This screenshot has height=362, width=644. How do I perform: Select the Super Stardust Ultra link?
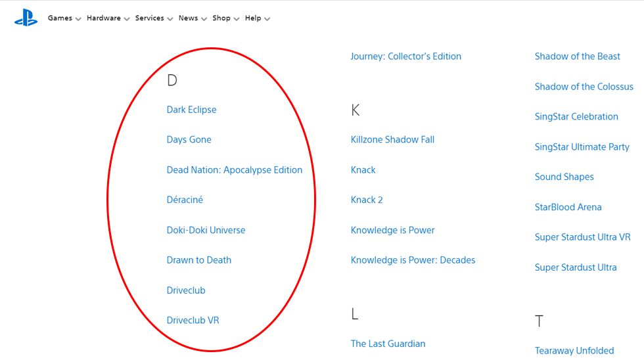[x=576, y=267]
